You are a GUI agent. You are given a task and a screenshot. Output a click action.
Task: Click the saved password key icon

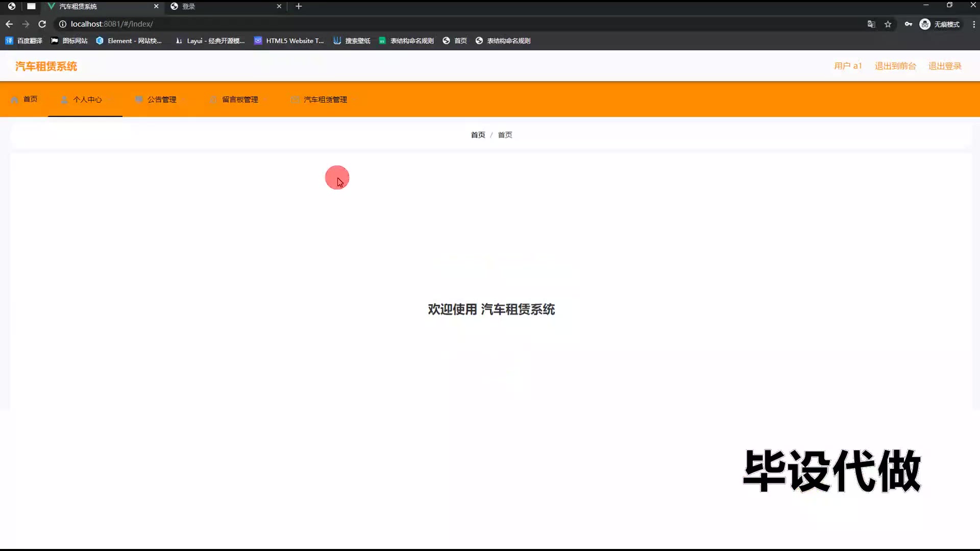tap(908, 24)
